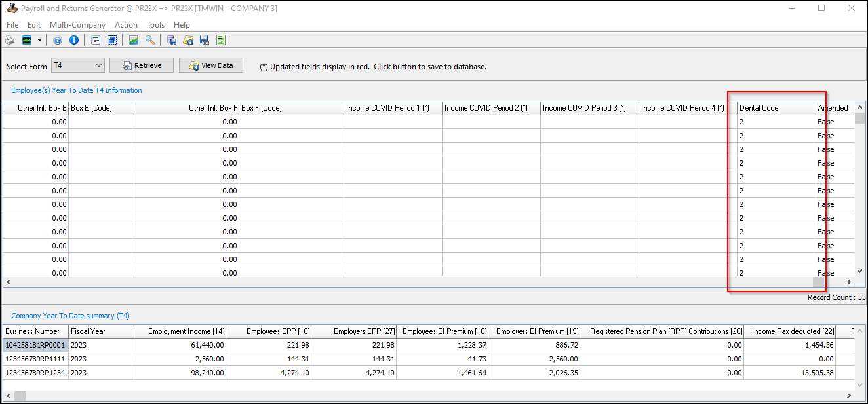
Task: Select business number 104258181RP0001 row
Action: 35,345
